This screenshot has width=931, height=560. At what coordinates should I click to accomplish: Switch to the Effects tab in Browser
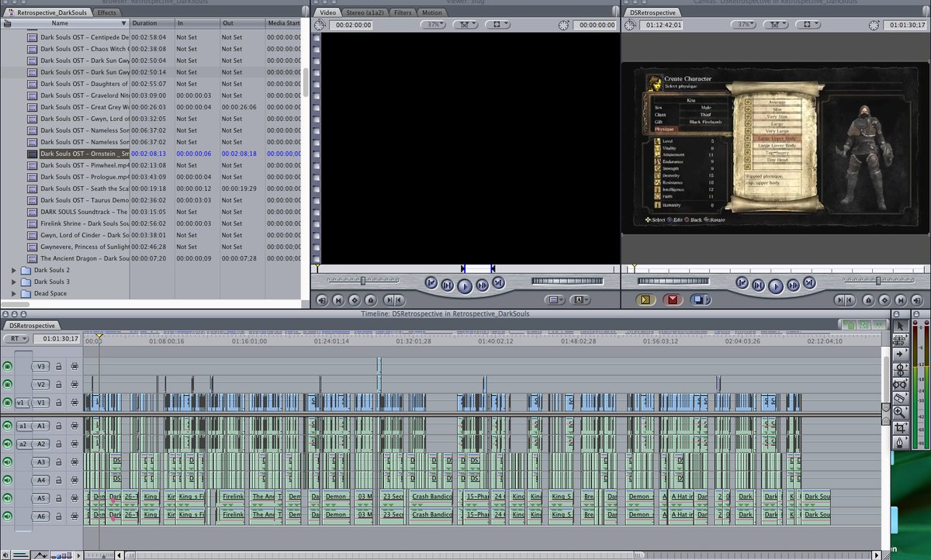107,12
